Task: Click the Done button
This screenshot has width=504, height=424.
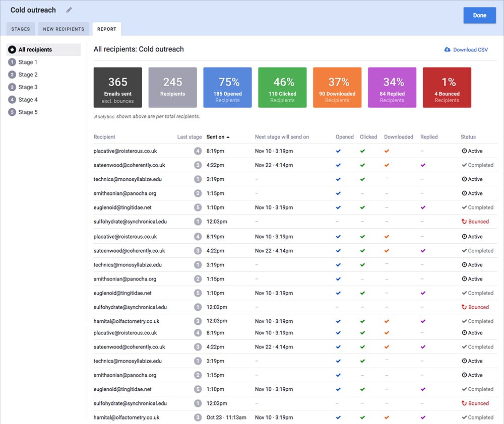Action: click(x=479, y=15)
